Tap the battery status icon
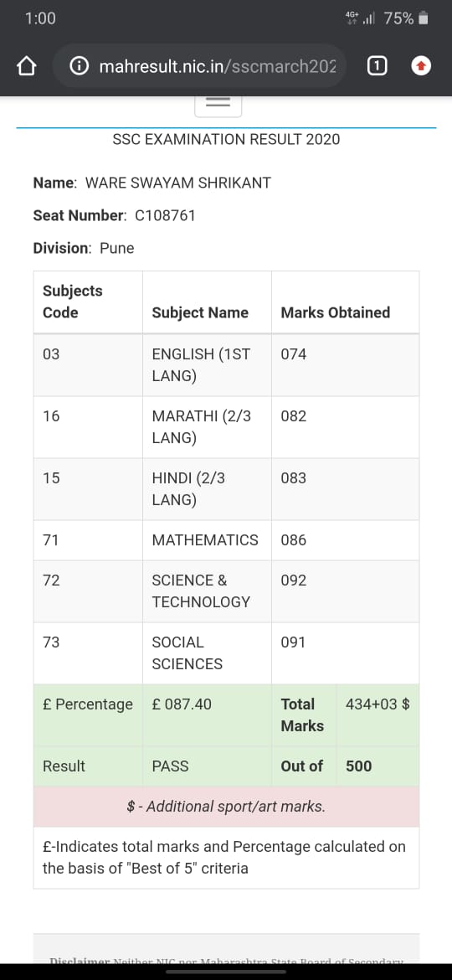The height and width of the screenshot is (980, 452). (424, 18)
